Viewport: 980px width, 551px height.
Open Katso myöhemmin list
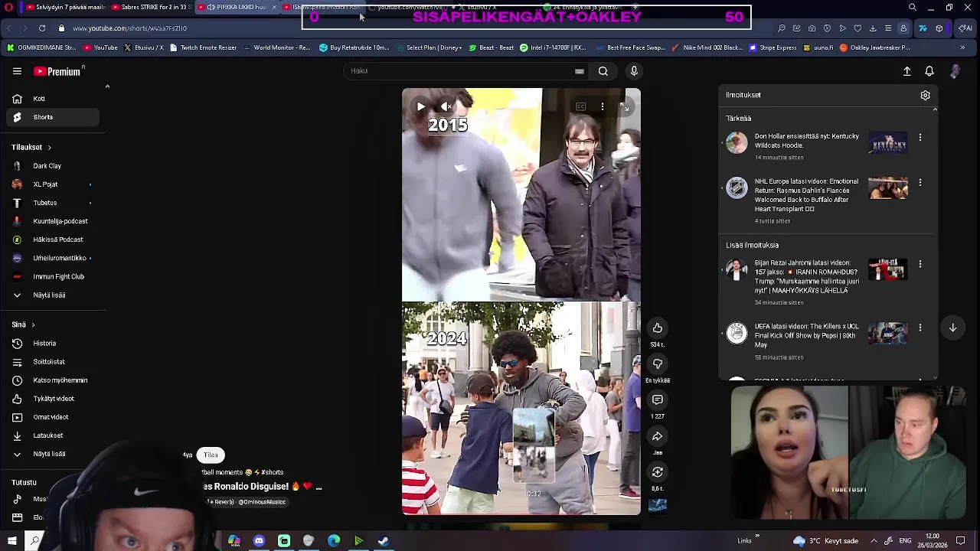click(x=54, y=380)
